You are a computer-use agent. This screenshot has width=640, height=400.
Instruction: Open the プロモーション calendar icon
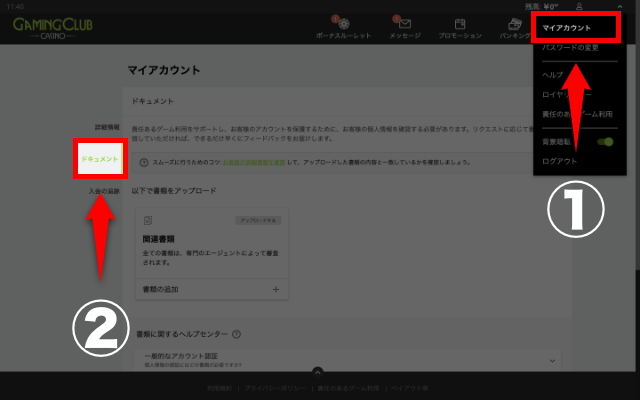[x=458, y=24]
